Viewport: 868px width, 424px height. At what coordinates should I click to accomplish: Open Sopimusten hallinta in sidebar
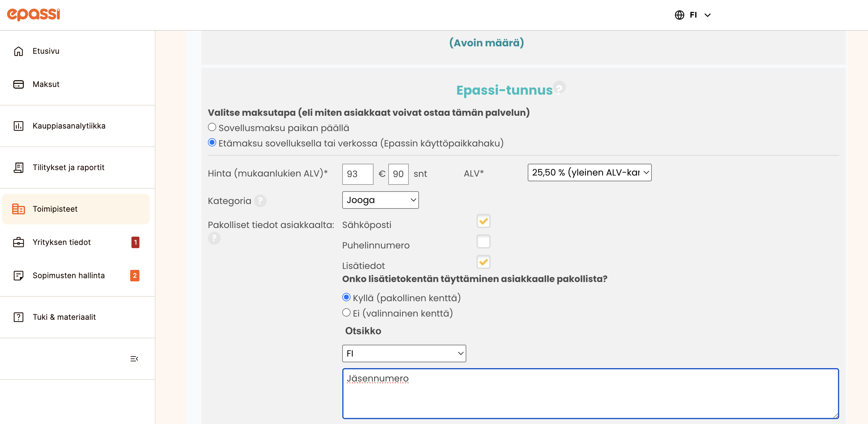76,276
